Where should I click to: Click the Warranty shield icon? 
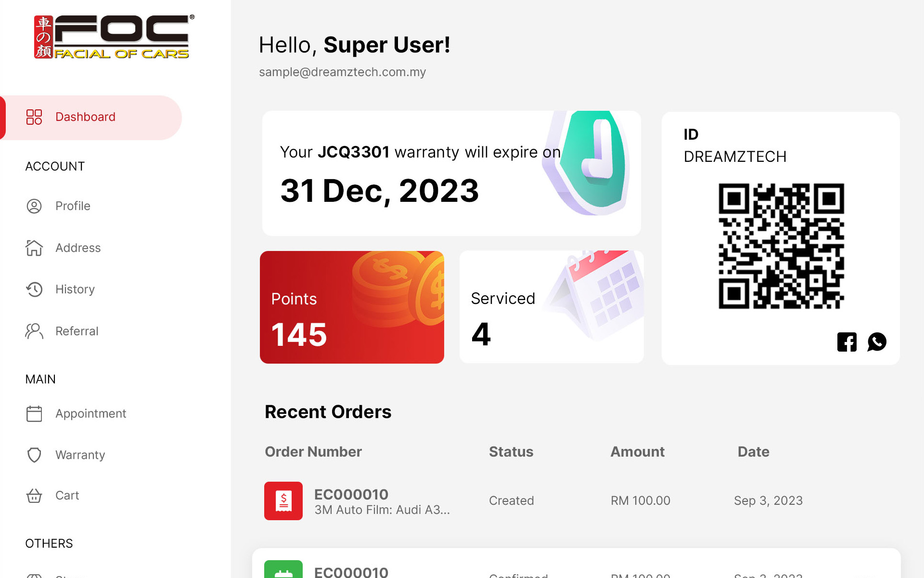click(34, 455)
